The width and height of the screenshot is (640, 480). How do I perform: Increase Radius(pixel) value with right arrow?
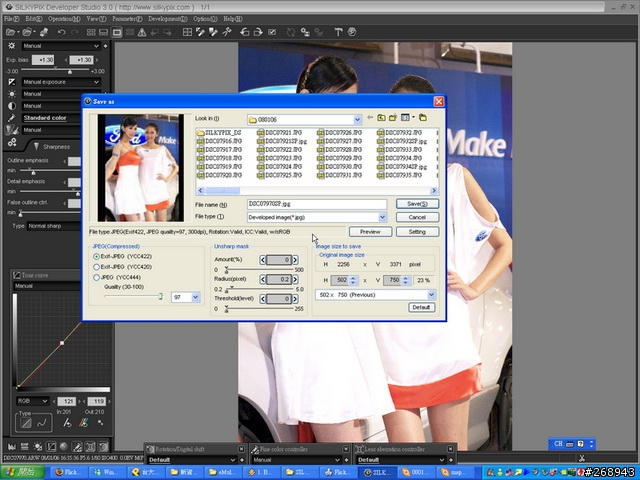point(295,280)
